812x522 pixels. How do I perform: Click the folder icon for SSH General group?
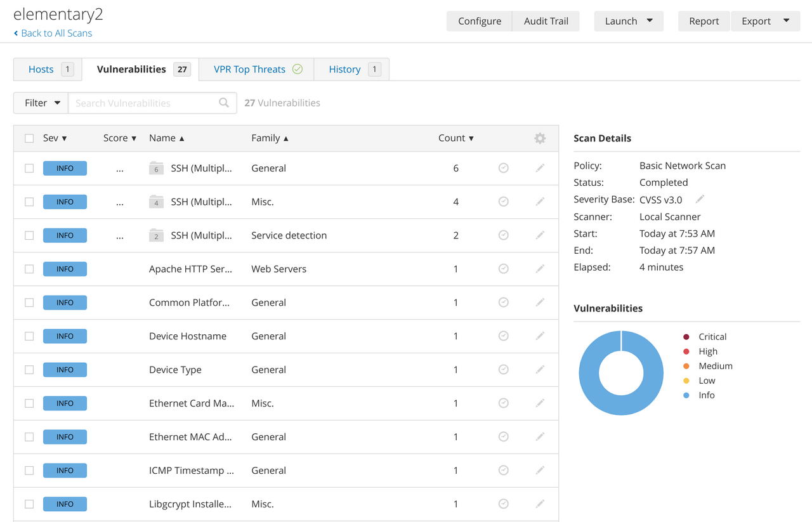[156, 168]
